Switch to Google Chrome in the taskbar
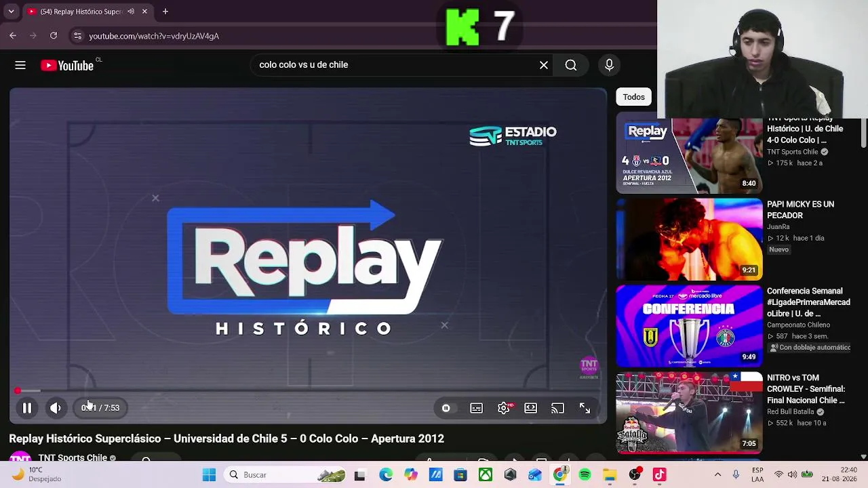The image size is (868, 488). point(560,475)
